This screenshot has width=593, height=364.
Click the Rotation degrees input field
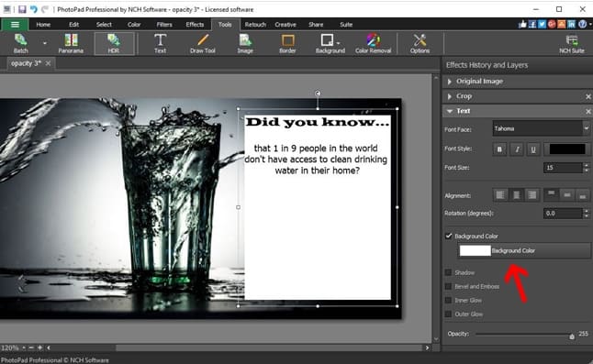pos(563,214)
